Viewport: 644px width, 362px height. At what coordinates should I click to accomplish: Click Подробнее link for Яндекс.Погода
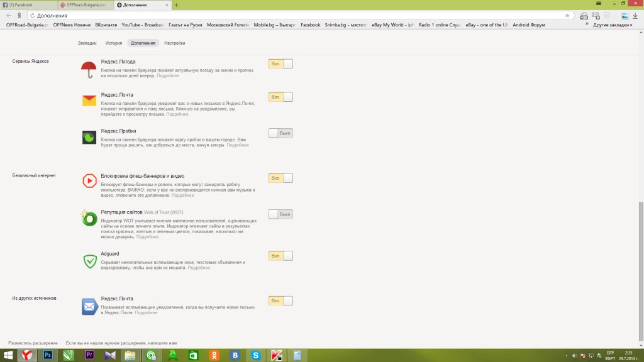pos(168,75)
